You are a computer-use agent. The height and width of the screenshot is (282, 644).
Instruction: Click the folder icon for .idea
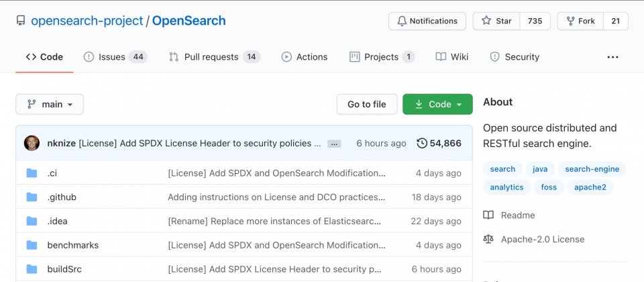[x=32, y=221]
